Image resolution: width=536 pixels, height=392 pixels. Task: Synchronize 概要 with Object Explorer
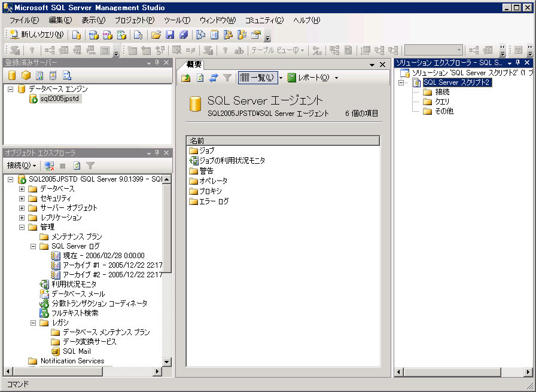coord(214,78)
